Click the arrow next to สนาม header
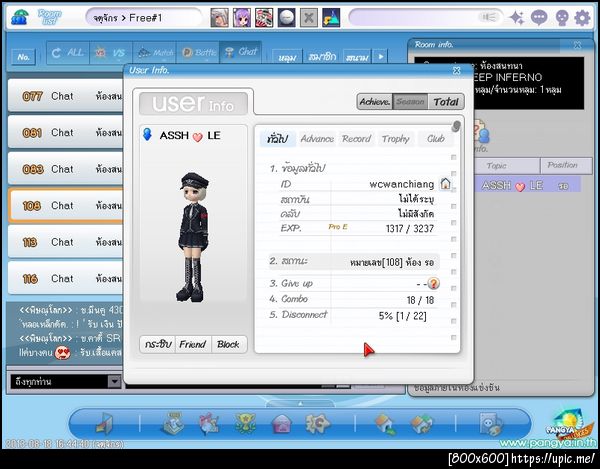Image resolution: width=600 pixels, height=469 pixels. (380, 57)
